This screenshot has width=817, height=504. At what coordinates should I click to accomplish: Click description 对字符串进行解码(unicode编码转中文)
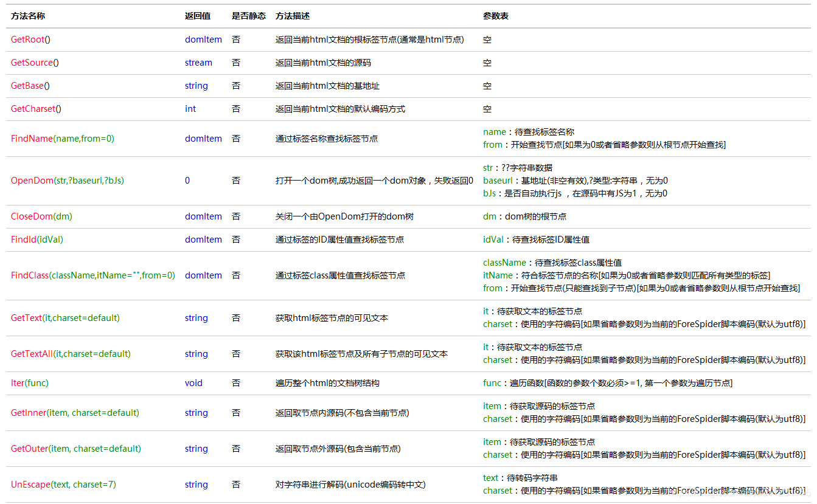coord(350,485)
